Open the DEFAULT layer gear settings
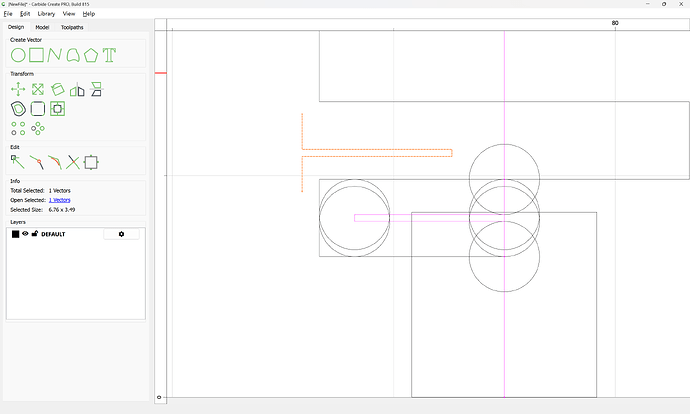The image size is (690, 414). [x=121, y=234]
